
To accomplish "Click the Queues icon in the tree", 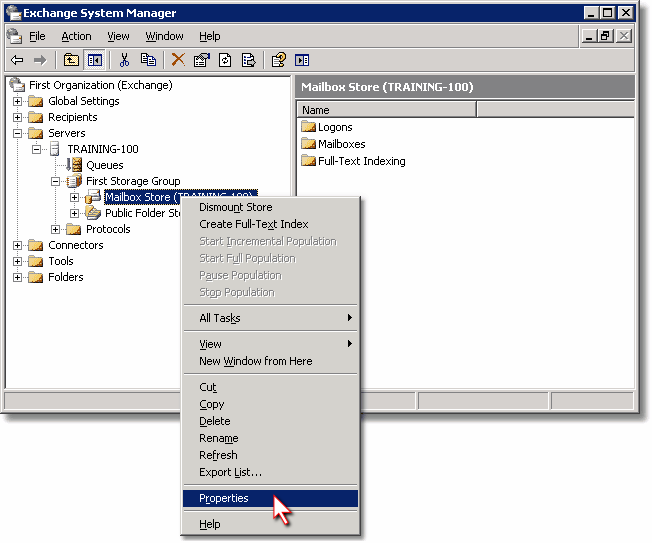I will (x=74, y=165).
